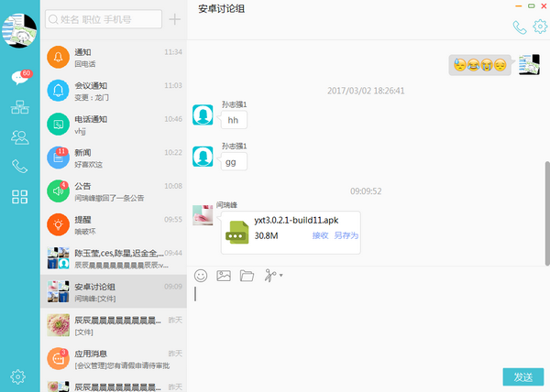Open the 应用消息 conversation
This screenshot has height=392, width=550.
pyautogui.click(x=114, y=359)
